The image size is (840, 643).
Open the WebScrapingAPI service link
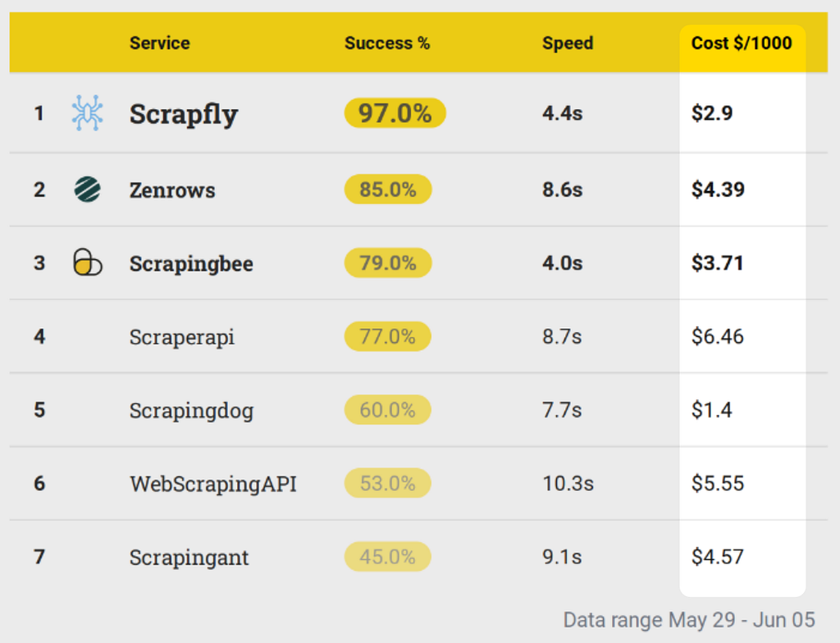click(x=213, y=484)
